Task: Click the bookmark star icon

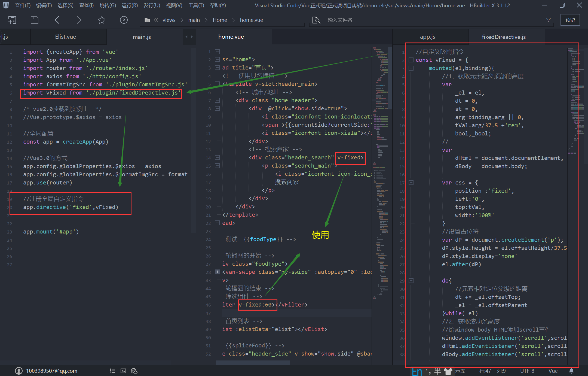Action: pos(102,20)
